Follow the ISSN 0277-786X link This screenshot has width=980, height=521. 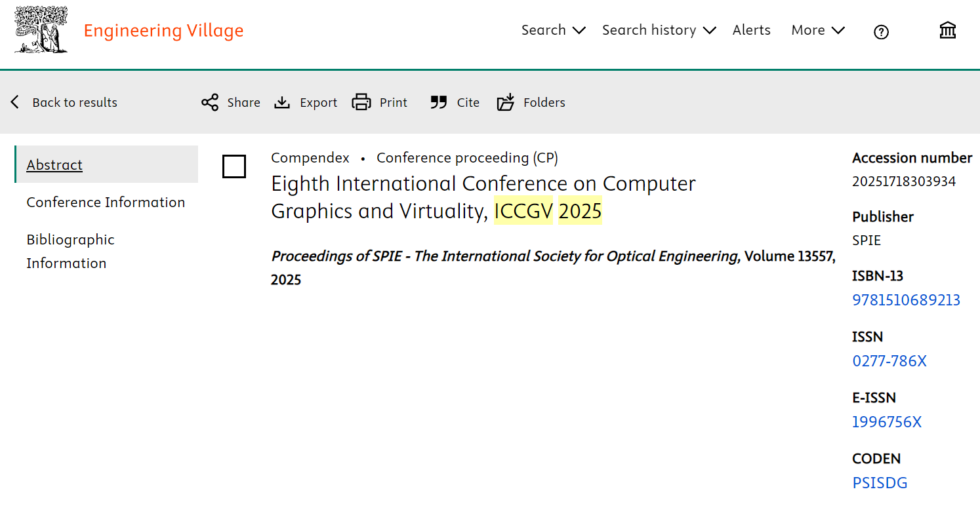click(x=889, y=361)
